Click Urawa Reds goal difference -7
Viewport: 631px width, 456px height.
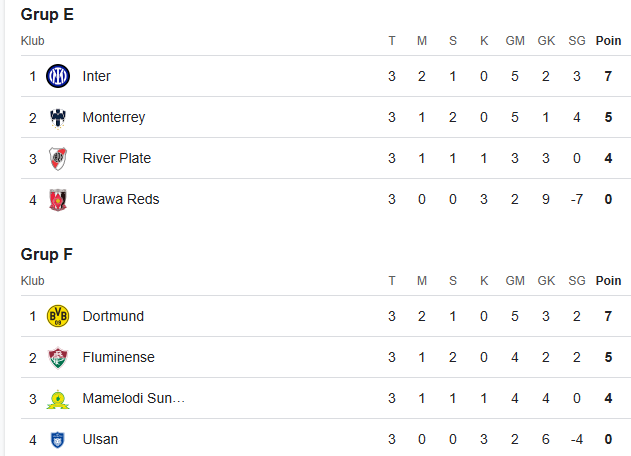[577, 199]
